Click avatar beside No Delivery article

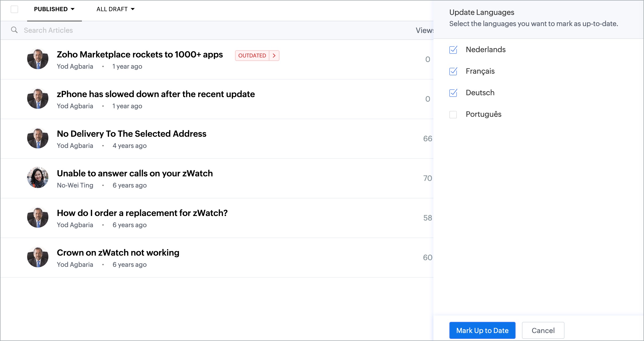click(x=38, y=138)
